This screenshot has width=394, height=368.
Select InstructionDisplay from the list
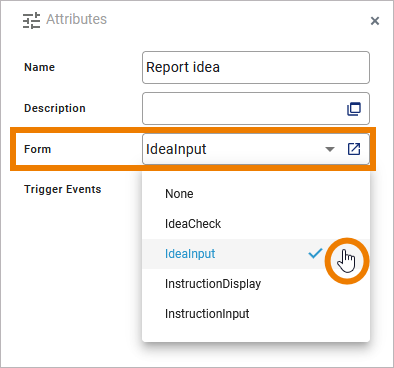[256, 284]
